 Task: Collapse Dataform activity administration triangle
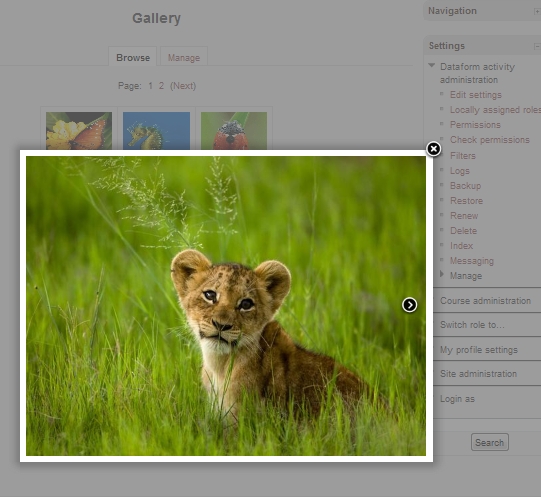click(431, 65)
